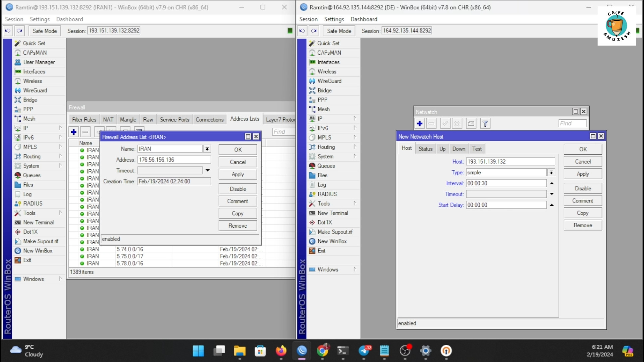Expand the Timeout field in Firewall Address List
Screen dimensions: 644x362
[x=208, y=171]
